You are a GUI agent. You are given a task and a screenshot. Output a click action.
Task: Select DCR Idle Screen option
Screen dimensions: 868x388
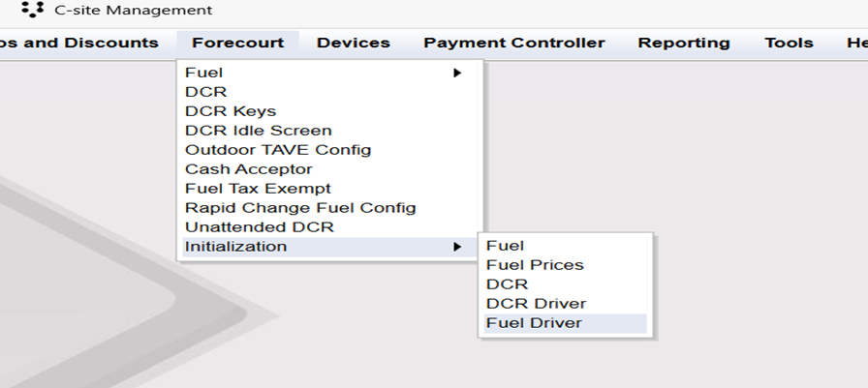point(258,131)
